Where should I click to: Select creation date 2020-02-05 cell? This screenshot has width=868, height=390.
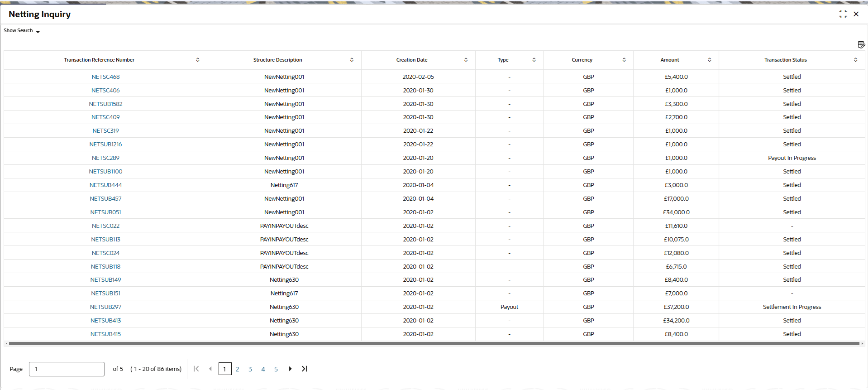pos(418,77)
